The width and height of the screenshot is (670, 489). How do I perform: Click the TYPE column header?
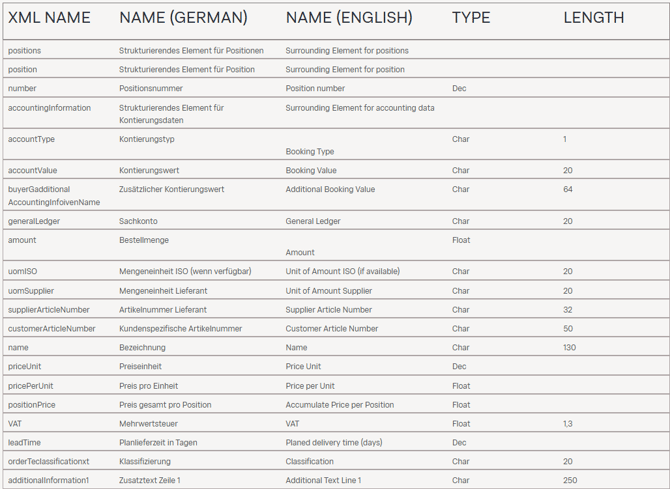point(471,17)
